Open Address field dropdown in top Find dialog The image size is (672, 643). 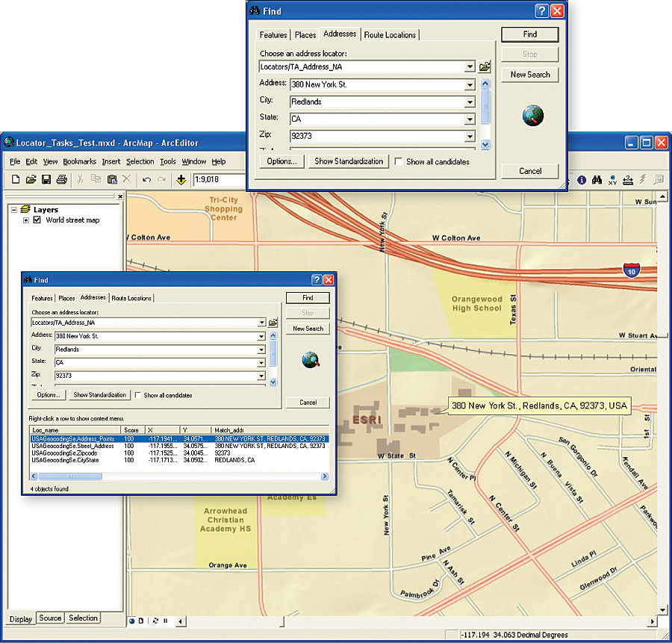(470, 85)
